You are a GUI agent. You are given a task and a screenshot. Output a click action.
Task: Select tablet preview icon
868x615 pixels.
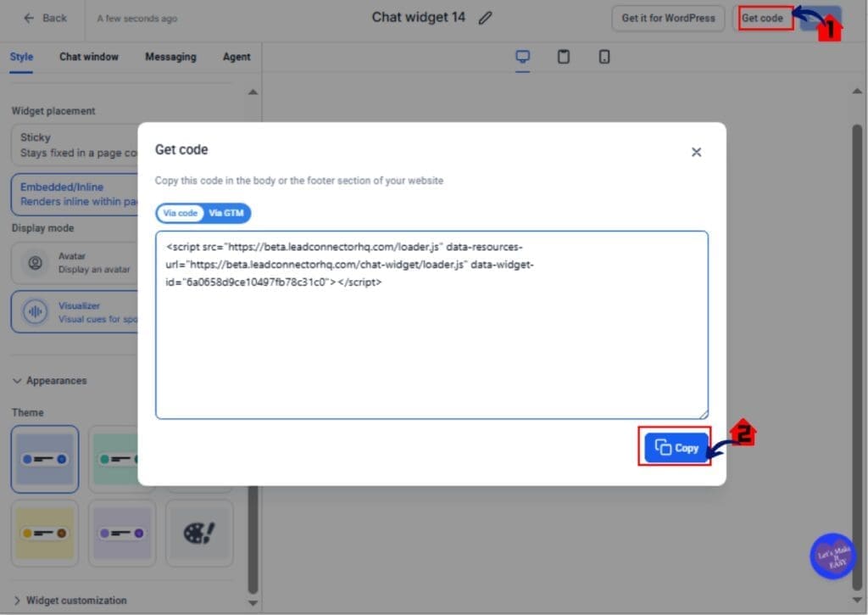[x=564, y=57]
